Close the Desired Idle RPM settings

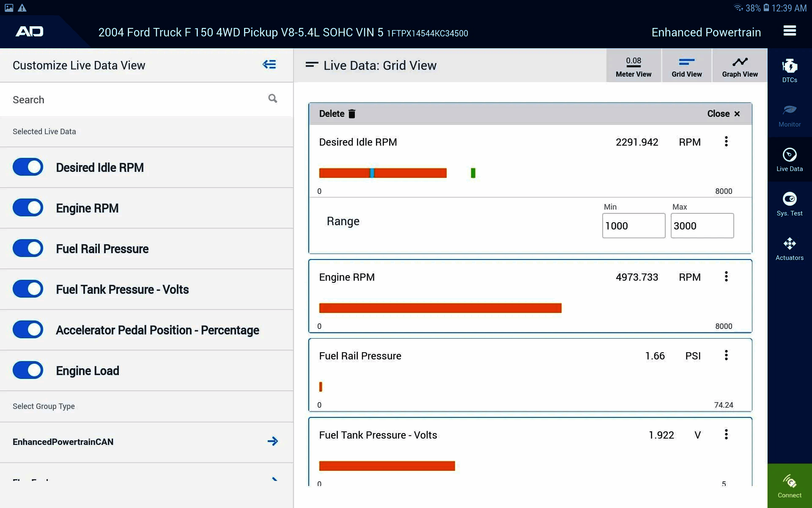tap(724, 114)
